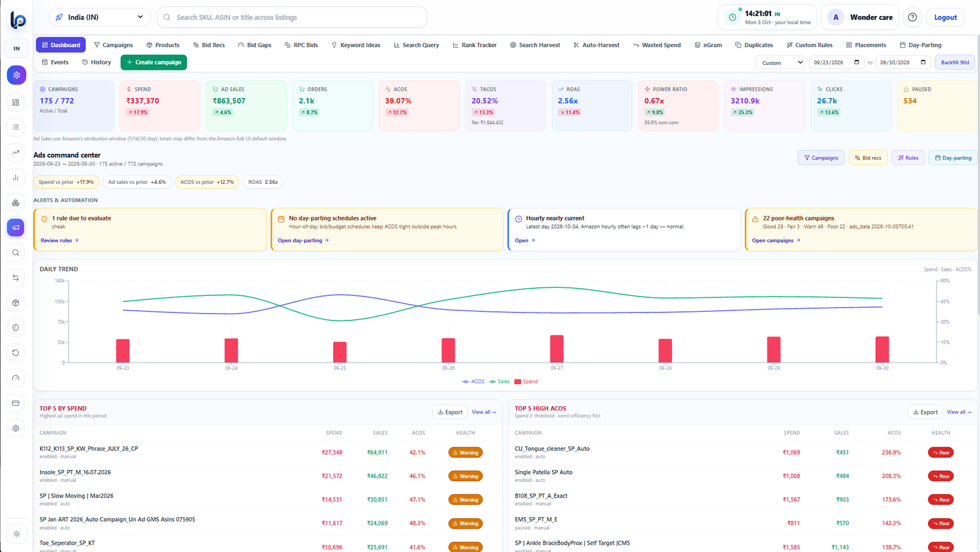The width and height of the screenshot is (980, 552).
Task: Log out using the Logout button
Action: coord(945,17)
